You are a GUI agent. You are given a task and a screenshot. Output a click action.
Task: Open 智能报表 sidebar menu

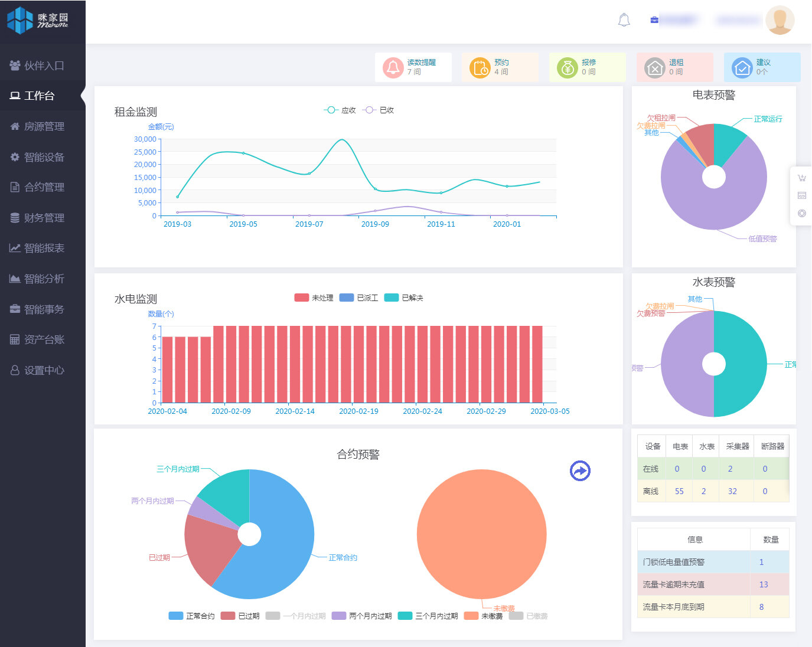tap(43, 248)
